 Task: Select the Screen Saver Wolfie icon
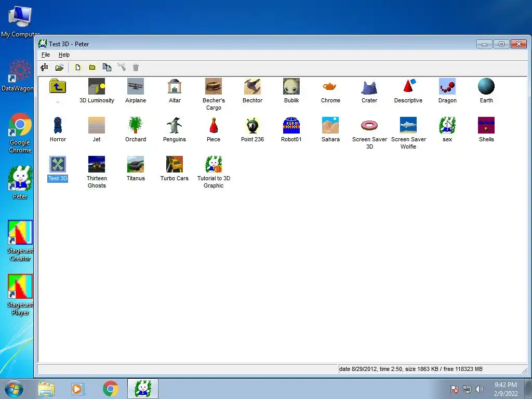(408, 125)
